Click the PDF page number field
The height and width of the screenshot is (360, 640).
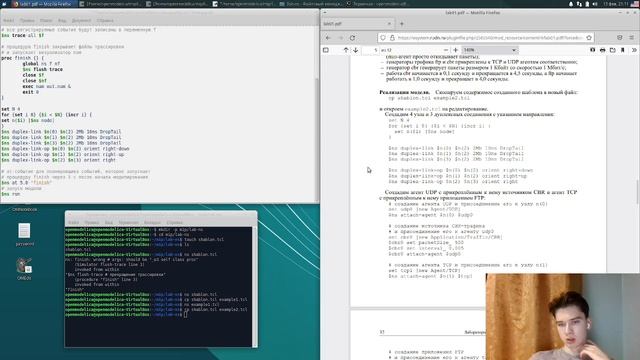point(371,50)
